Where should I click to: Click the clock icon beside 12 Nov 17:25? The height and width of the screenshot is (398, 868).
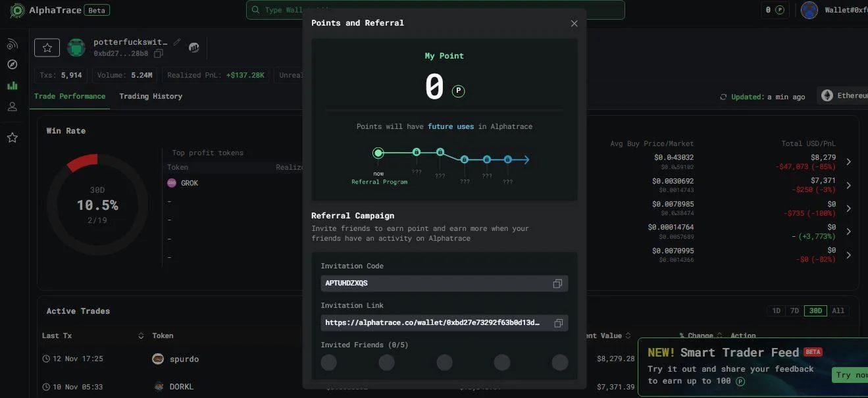click(46, 359)
